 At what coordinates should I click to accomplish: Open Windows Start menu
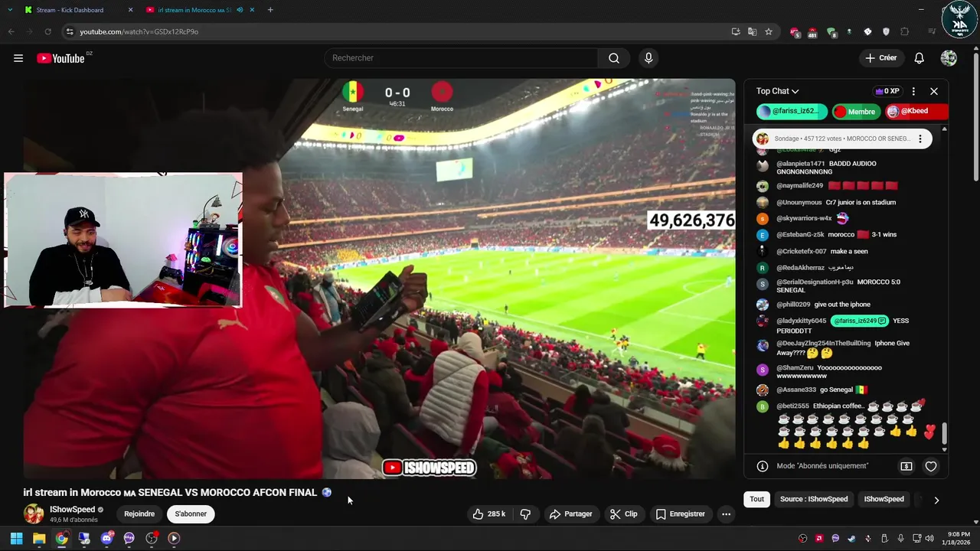coord(16,538)
